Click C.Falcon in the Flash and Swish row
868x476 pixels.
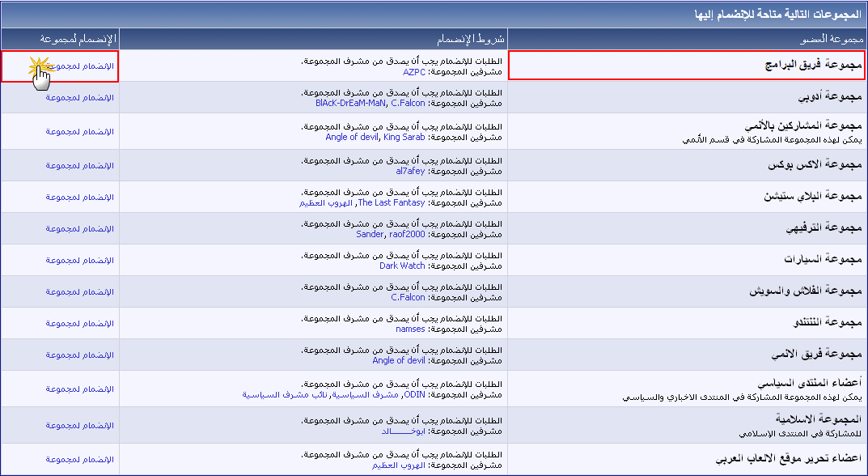(x=408, y=298)
